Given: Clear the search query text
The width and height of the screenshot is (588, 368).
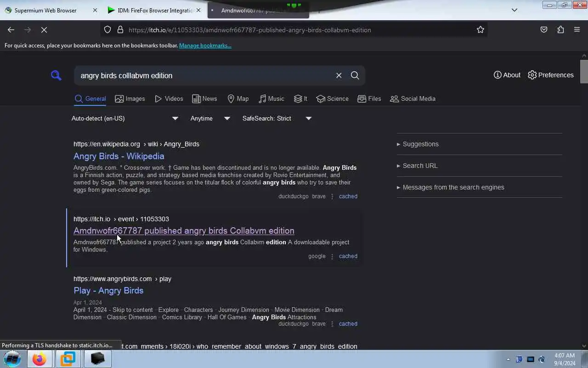Looking at the screenshot, I should coord(339,75).
